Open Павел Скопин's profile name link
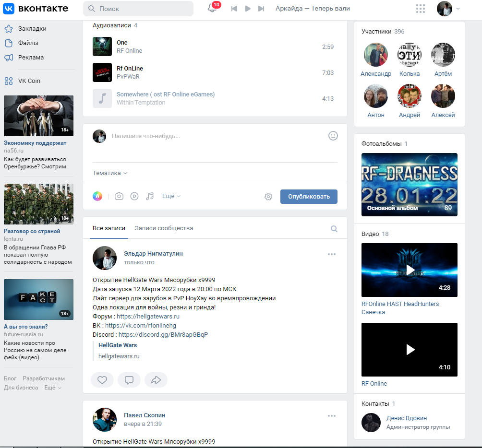482x448 pixels. coord(145,415)
